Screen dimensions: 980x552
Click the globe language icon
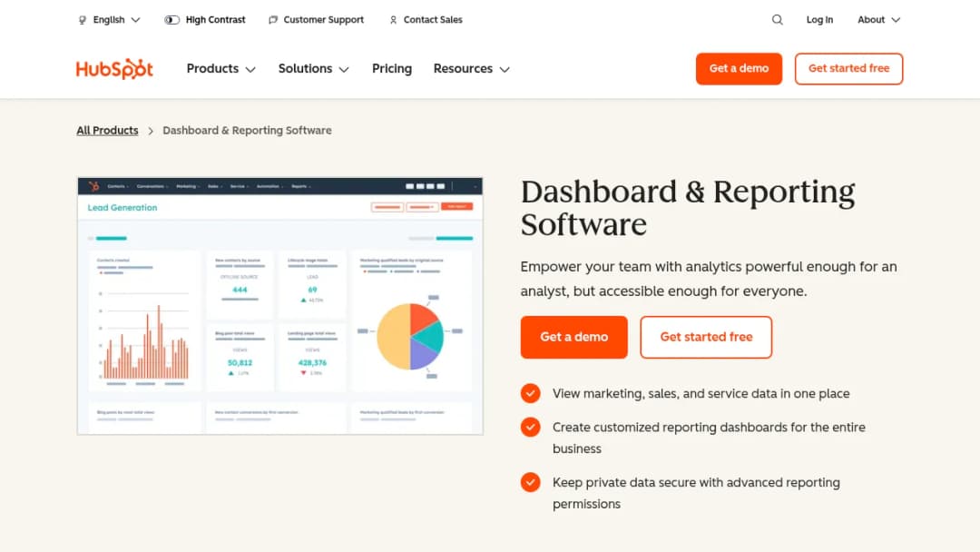(x=82, y=20)
